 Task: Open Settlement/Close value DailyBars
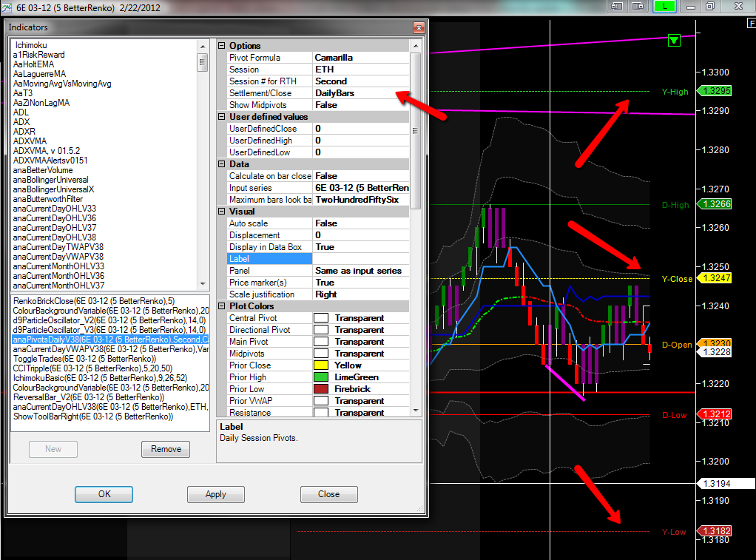tap(361, 93)
